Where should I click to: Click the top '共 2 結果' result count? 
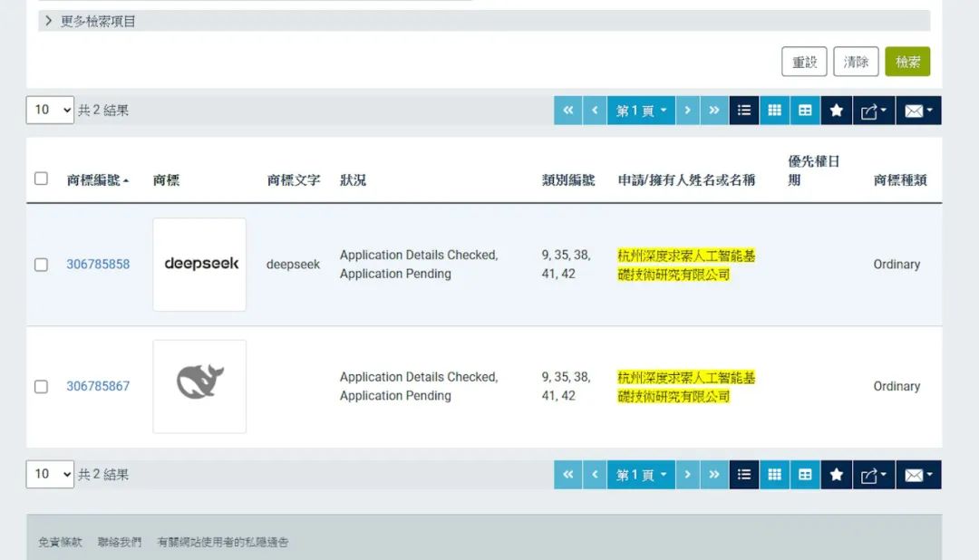click(x=103, y=111)
